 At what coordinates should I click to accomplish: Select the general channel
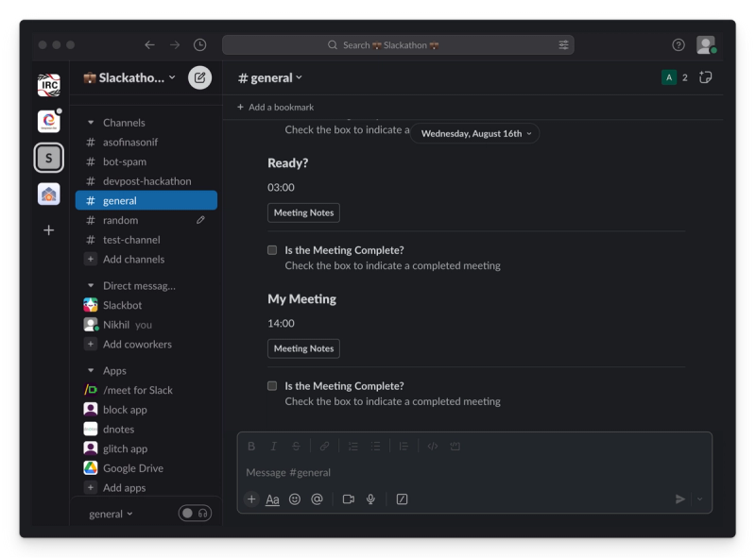point(146,200)
